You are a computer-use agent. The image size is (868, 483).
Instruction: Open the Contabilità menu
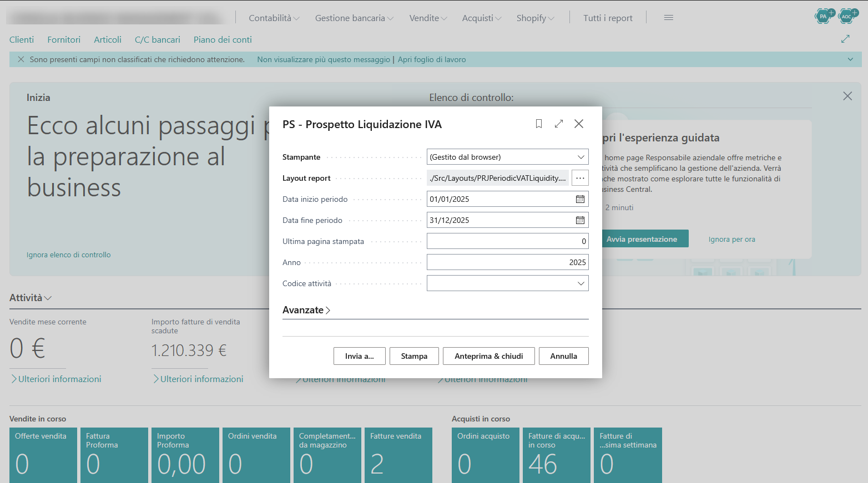coord(274,18)
